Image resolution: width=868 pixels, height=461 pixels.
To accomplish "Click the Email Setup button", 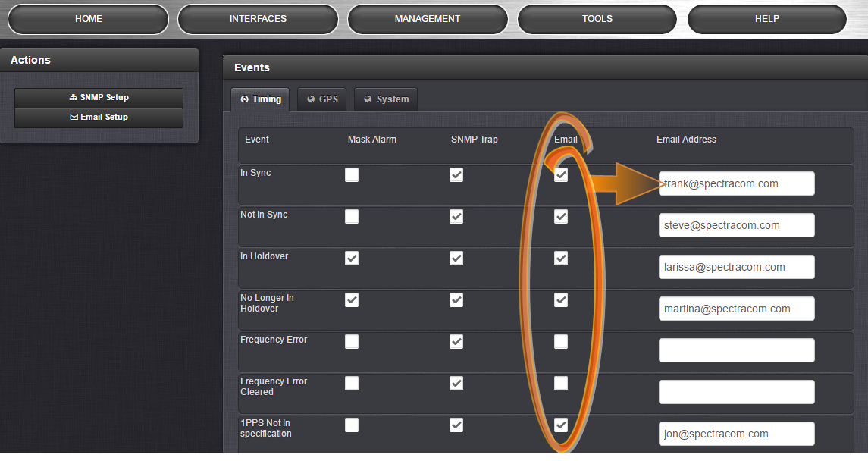I will tap(99, 118).
